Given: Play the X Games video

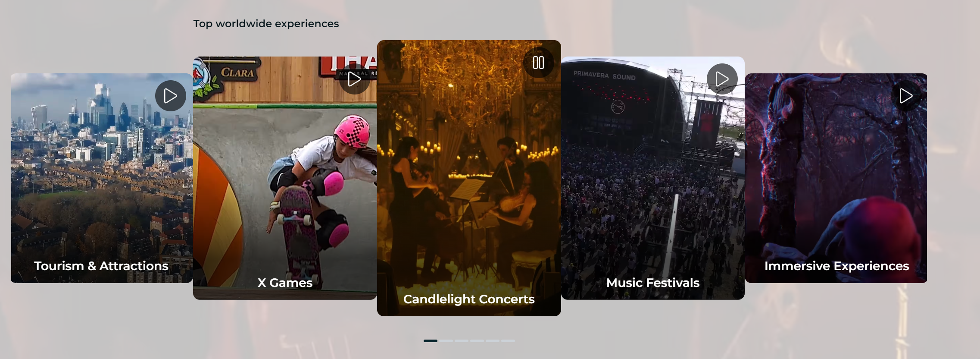Looking at the screenshot, I should (354, 79).
